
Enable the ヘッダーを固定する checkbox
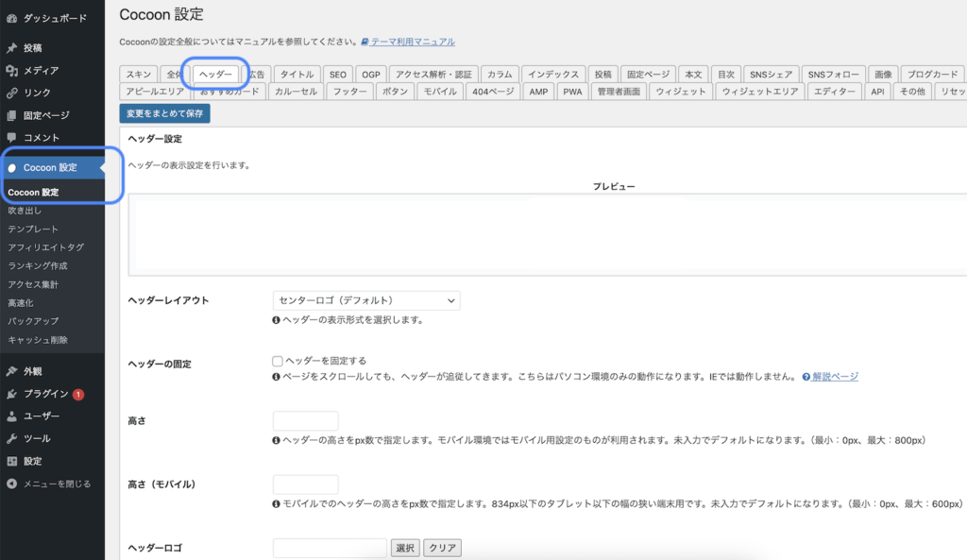[x=278, y=361]
